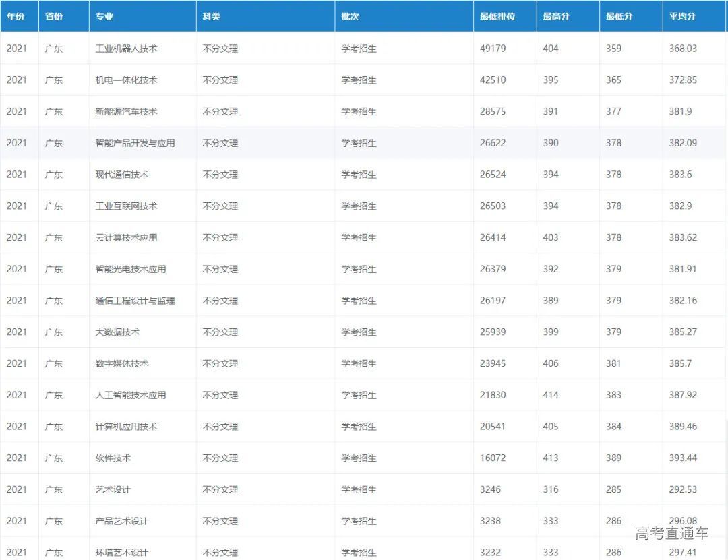The image size is (728, 560).
Task: Click the 科类 column header
Action: 212,16
